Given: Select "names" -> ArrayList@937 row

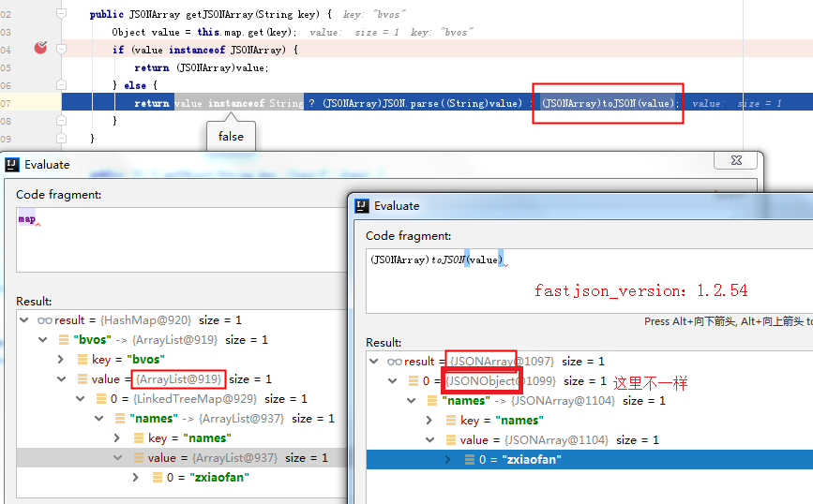Looking at the screenshot, I should [182, 419].
